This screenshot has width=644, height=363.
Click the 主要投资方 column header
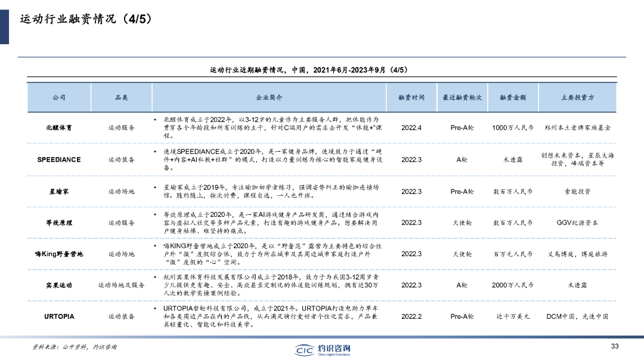click(577, 97)
